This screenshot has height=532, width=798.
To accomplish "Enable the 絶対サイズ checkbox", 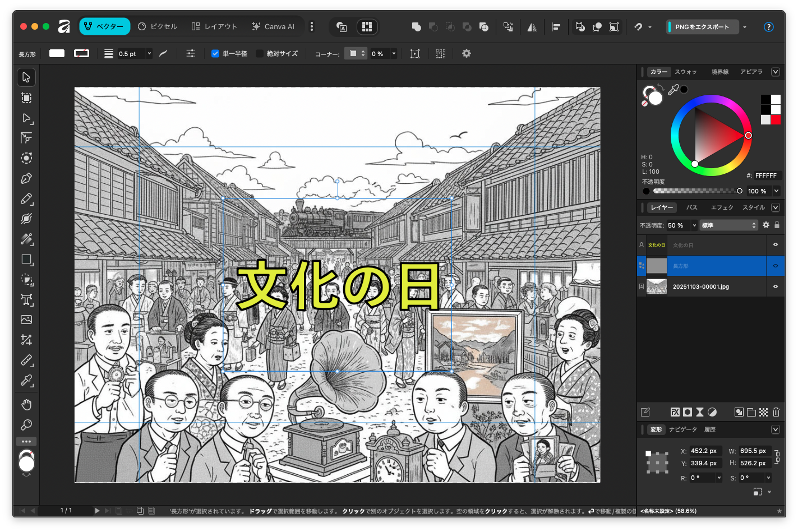I will click(x=260, y=54).
